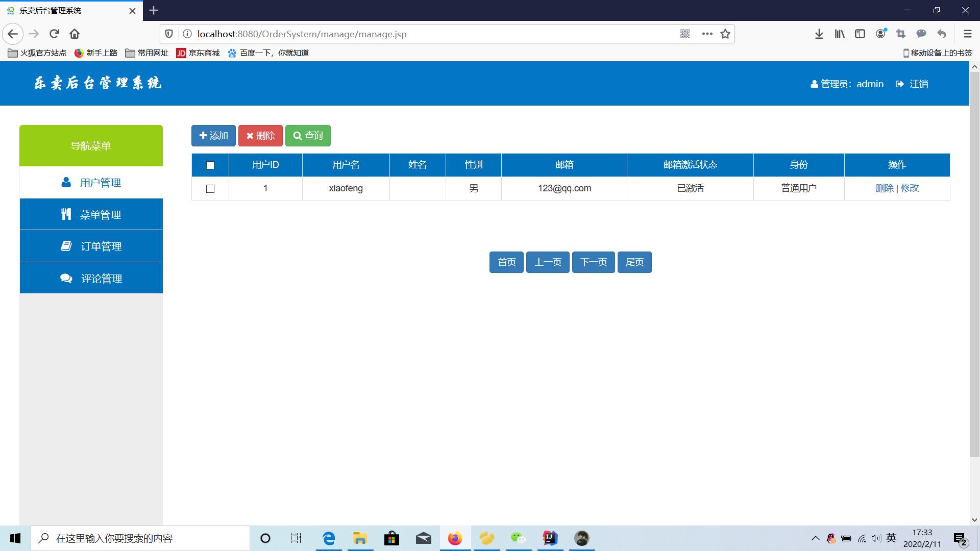Image resolution: width=980 pixels, height=551 pixels.
Task: Expand the 常用网址 bookmarks folder
Action: 146,53
